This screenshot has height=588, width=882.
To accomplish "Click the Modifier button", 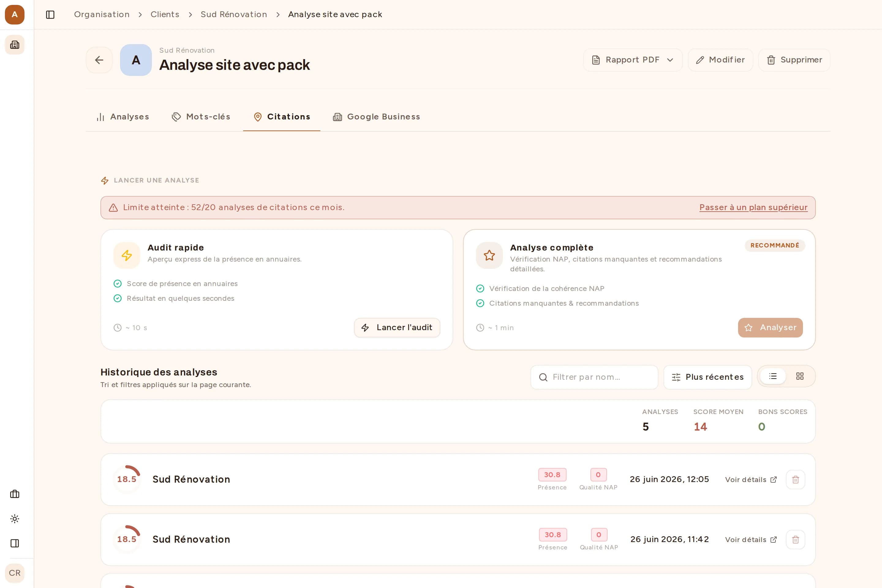I will (x=720, y=60).
